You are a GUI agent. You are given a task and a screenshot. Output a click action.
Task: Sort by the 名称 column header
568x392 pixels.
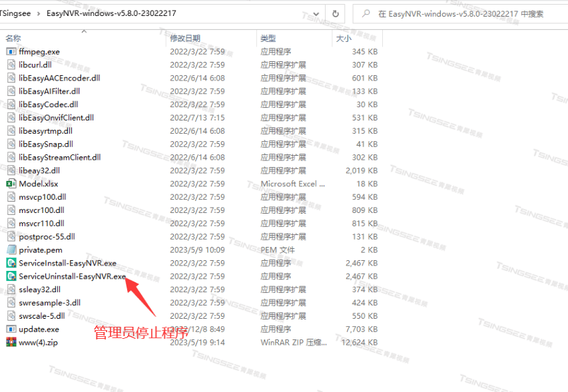point(13,38)
